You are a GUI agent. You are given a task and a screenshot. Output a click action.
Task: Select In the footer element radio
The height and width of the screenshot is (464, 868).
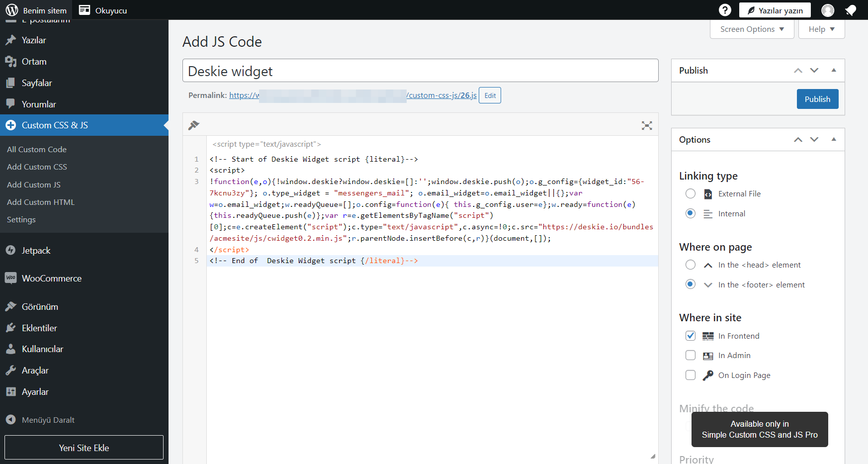691,284
